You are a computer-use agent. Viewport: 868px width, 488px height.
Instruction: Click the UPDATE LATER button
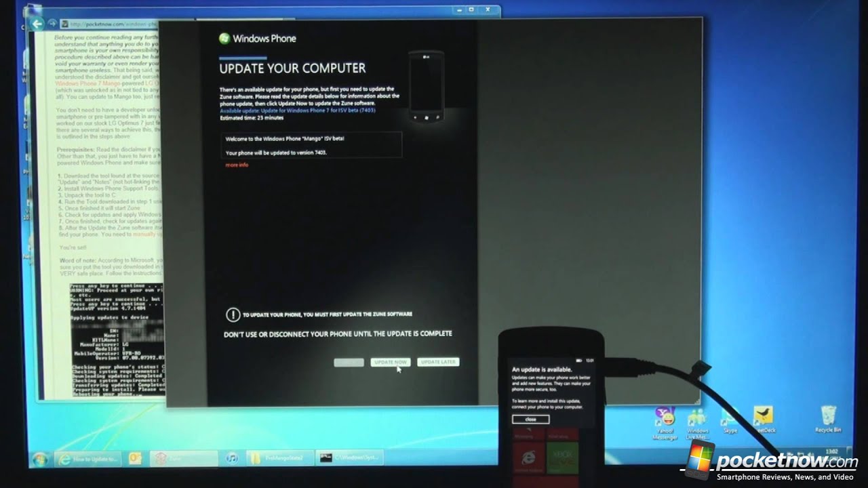(438, 362)
